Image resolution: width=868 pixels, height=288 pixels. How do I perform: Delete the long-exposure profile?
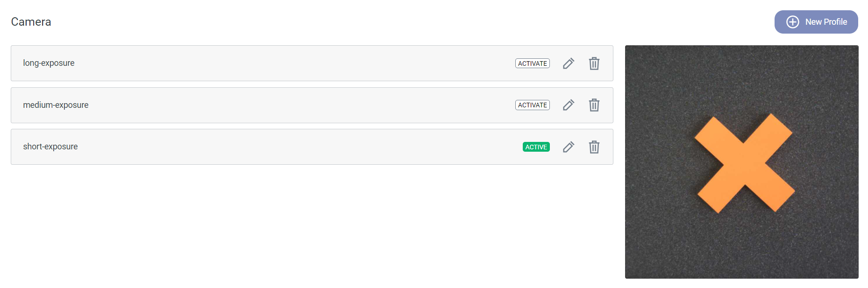pyautogui.click(x=594, y=63)
